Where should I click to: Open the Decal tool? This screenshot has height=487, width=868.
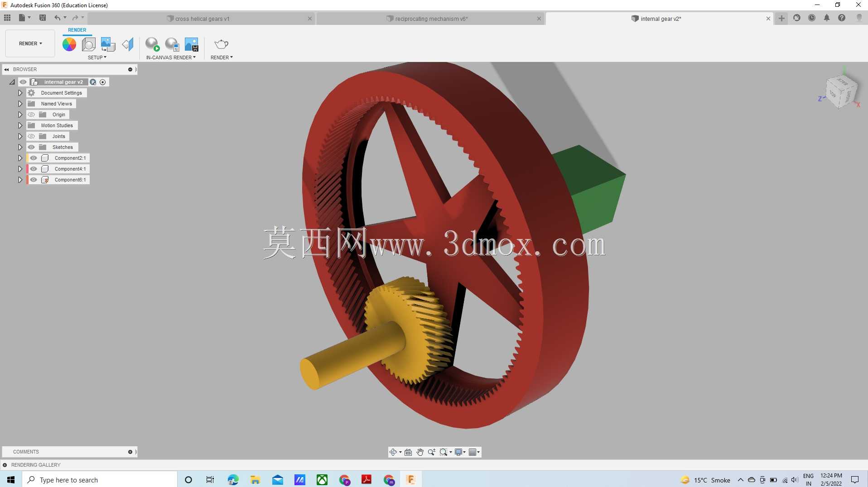click(108, 44)
